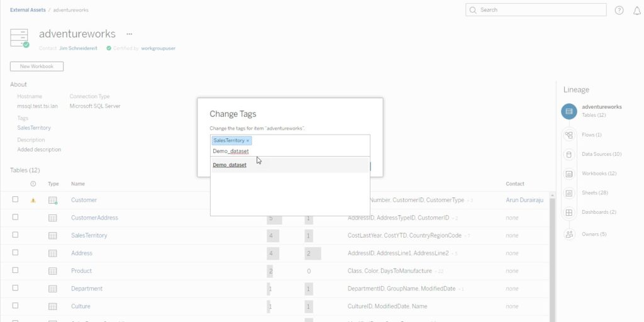644x322 pixels.
Task: Click the table icon for Culture
Action: tap(53, 306)
